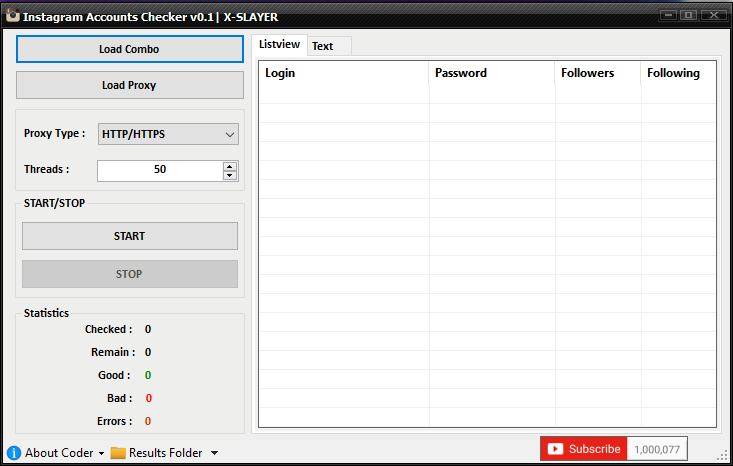The height and width of the screenshot is (466, 733).
Task: Click the Threads : label
Action: tap(47, 169)
